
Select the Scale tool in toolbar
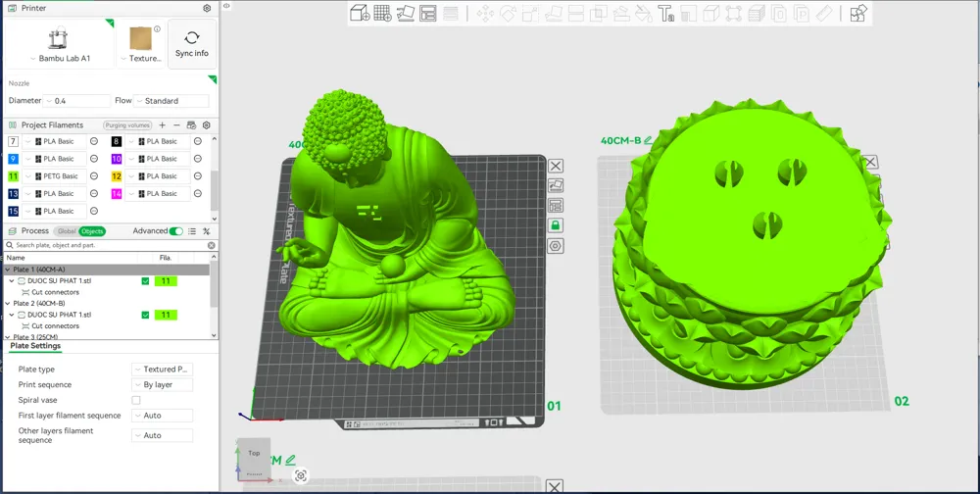[530, 13]
